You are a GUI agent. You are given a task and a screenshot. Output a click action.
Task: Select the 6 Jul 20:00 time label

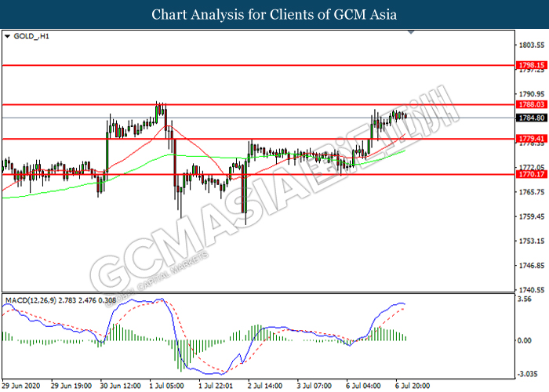pyautogui.click(x=411, y=386)
